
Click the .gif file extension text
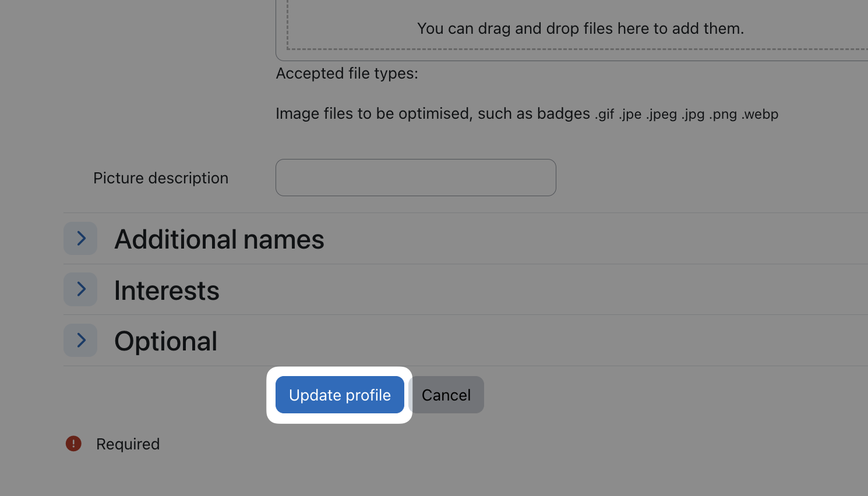[x=604, y=114]
